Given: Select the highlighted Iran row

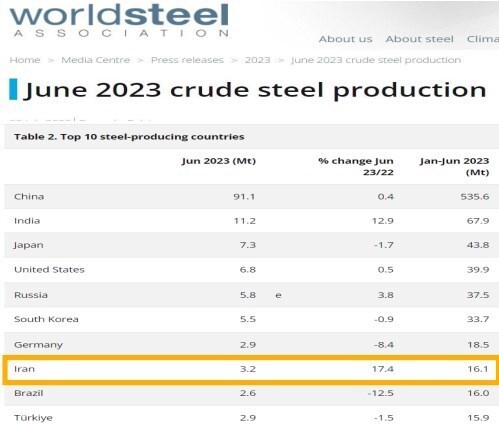Looking at the screenshot, I should coord(251,369).
